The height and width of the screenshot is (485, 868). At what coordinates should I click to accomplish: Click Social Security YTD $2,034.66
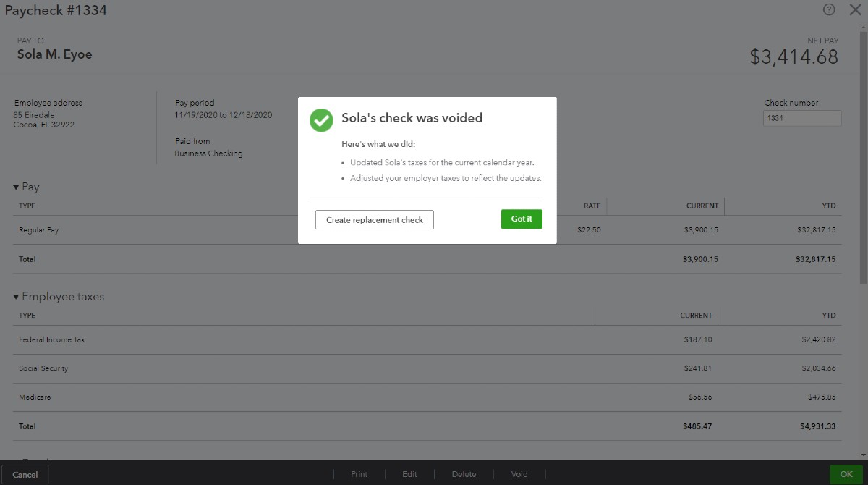(819, 368)
